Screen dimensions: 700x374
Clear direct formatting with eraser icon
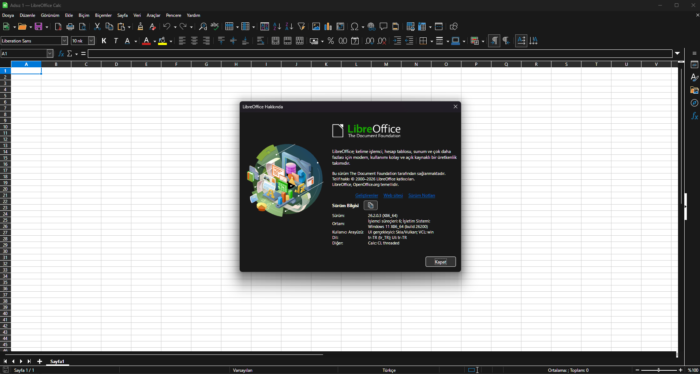click(152, 27)
